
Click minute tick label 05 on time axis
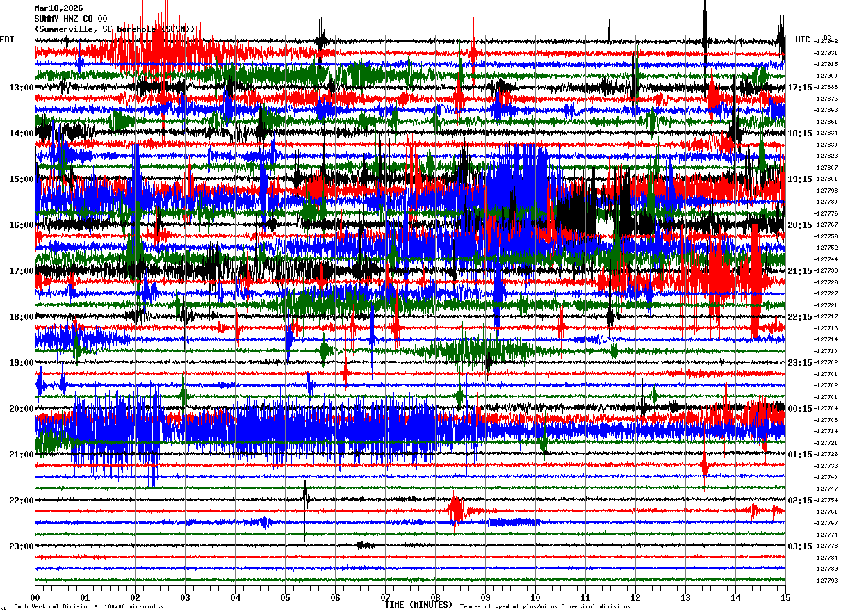click(x=286, y=598)
